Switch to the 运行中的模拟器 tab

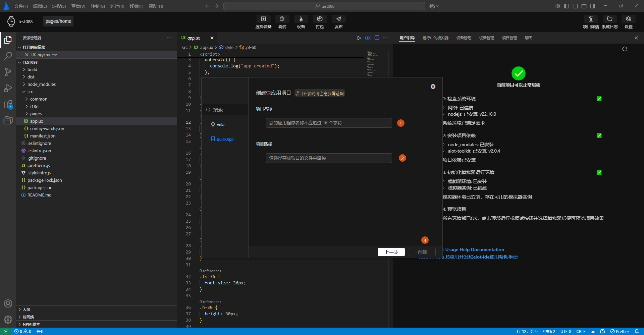tap(435, 38)
